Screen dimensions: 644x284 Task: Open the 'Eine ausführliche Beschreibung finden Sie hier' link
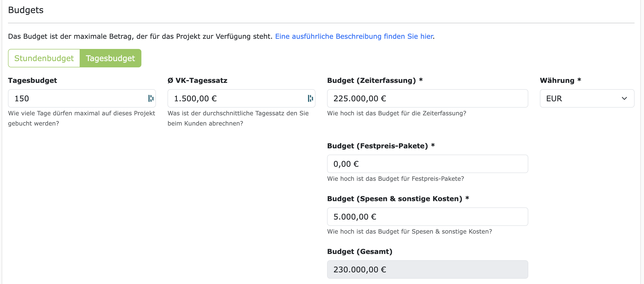[x=354, y=36]
